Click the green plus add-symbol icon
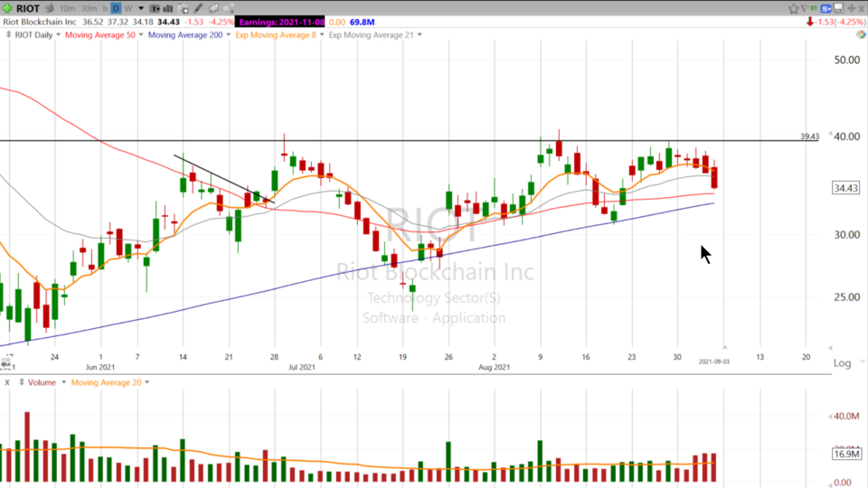This screenshot has height=488, width=868. (7, 8)
